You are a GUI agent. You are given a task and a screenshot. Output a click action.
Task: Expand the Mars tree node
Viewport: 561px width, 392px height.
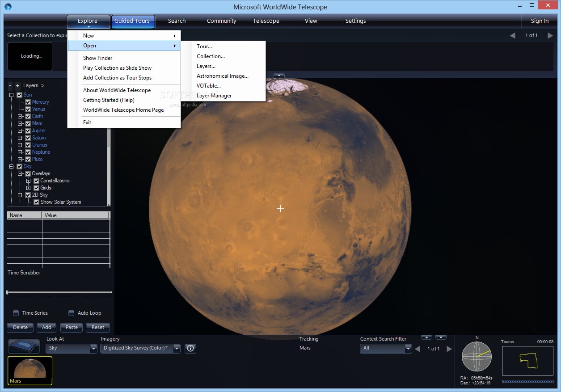(x=20, y=123)
